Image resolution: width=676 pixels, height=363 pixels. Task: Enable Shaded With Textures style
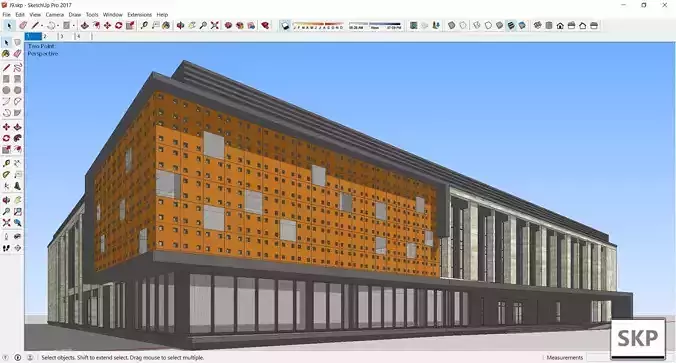click(510, 25)
